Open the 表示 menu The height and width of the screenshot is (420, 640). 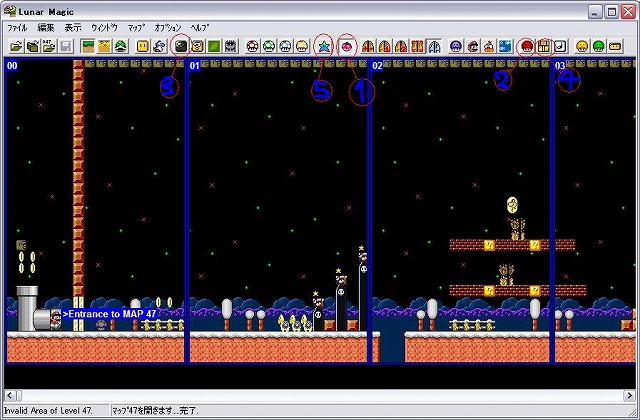pyautogui.click(x=73, y=28)
